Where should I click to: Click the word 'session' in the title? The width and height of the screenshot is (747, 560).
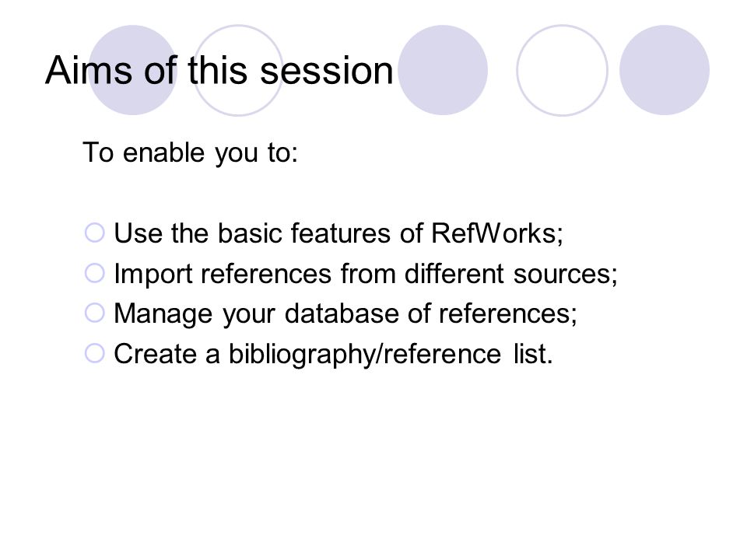pyautogui.click(x=326, y=71)
